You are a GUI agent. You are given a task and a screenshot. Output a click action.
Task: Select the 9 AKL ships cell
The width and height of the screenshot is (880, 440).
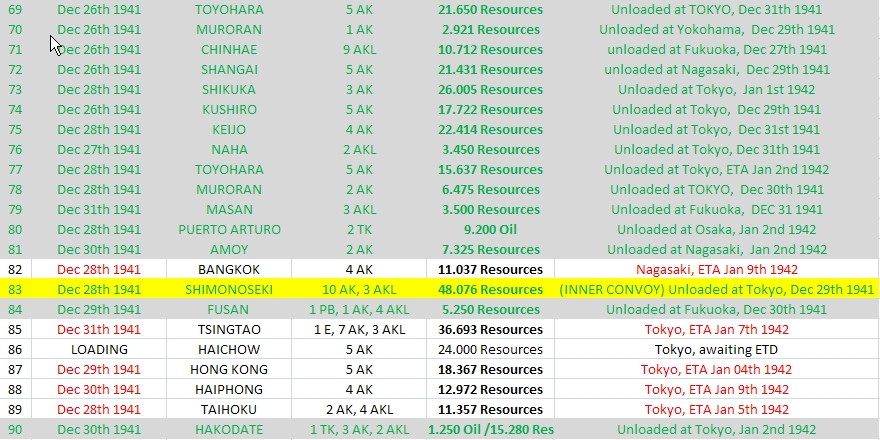(359, 49)
